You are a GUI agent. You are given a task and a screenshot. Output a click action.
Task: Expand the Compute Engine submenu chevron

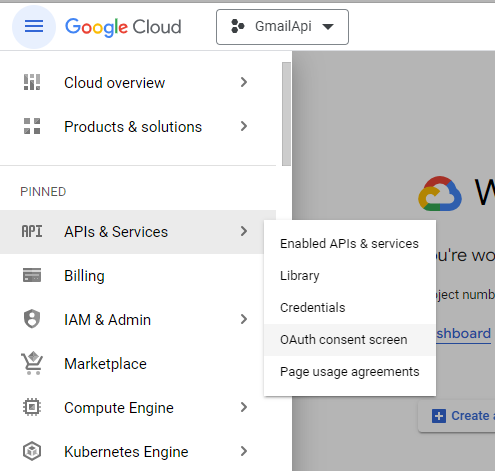(244, 407)
